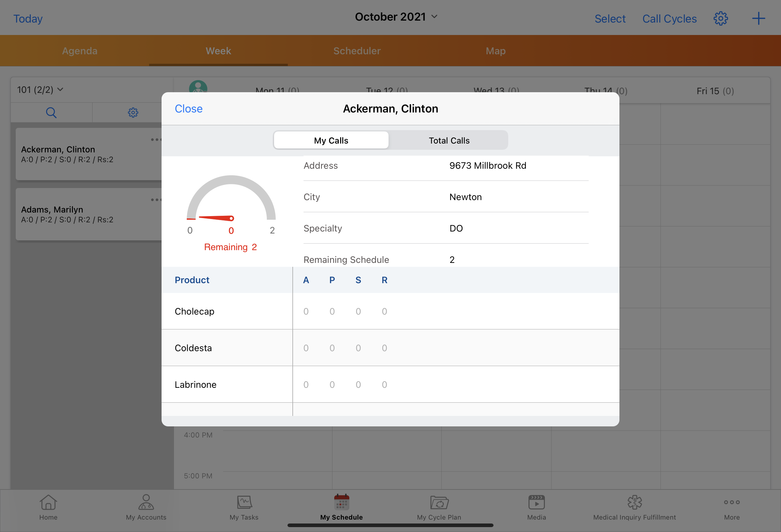Switch to the Agenda tab
The image size is (781, 532).
pos(80,51)
